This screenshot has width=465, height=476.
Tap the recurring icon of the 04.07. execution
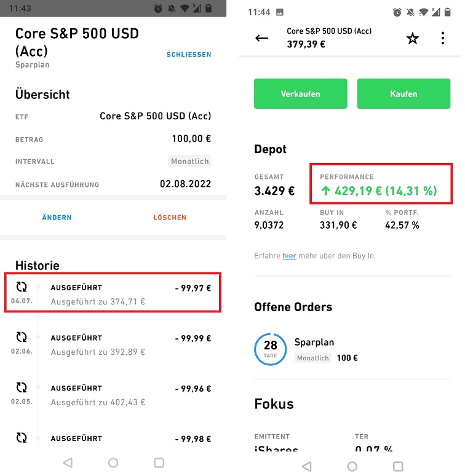point(22,287)
